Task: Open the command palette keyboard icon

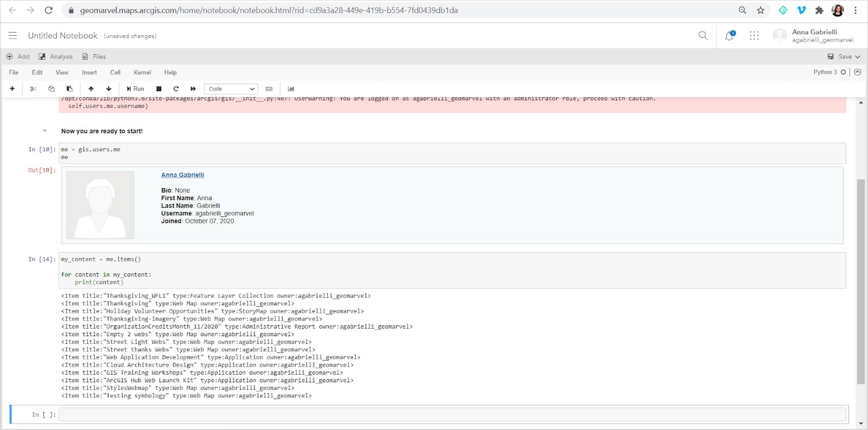Action: 269,89
